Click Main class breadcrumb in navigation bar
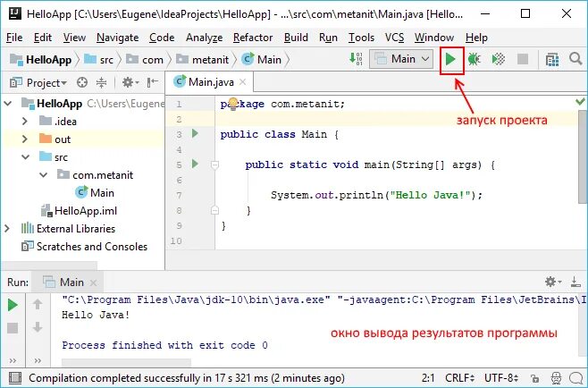The height and width of the screenshot is (388, 588). pyautogui.click(x=261, y=59)
